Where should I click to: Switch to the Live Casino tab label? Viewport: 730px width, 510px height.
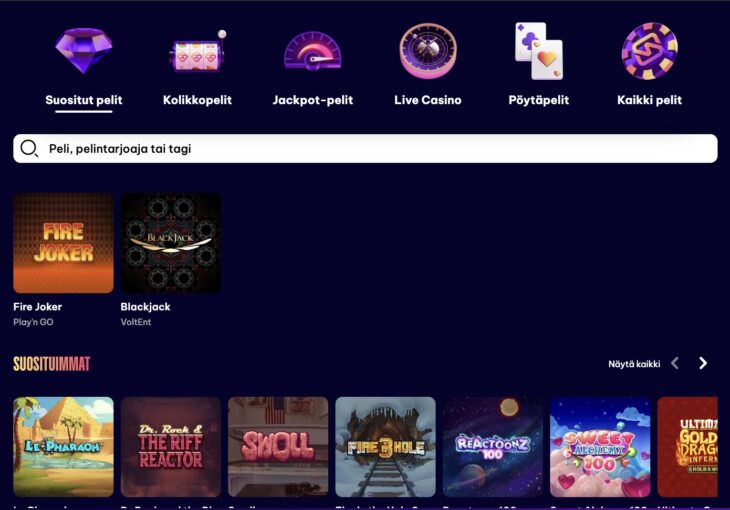point(428,100)
